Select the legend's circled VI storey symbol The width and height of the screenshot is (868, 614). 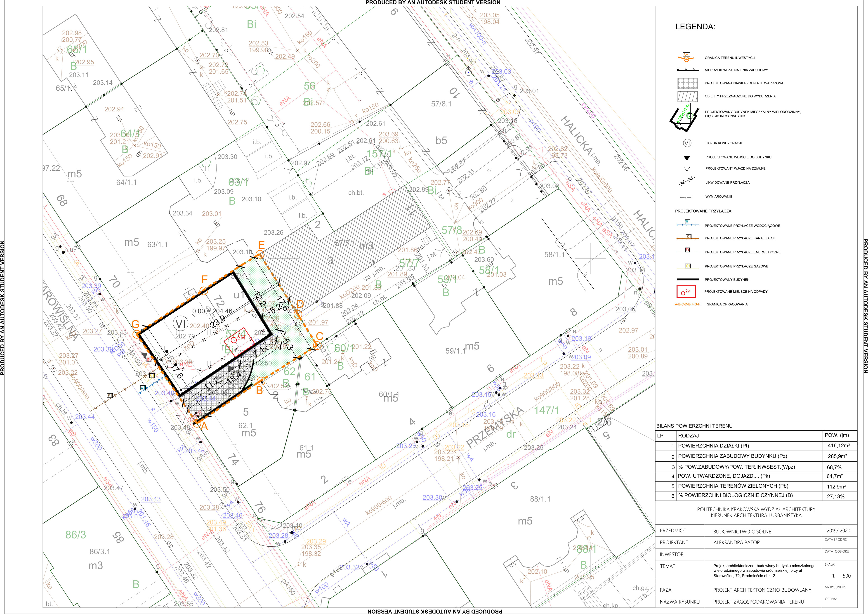pyautogui.click(x=687, y=143)
